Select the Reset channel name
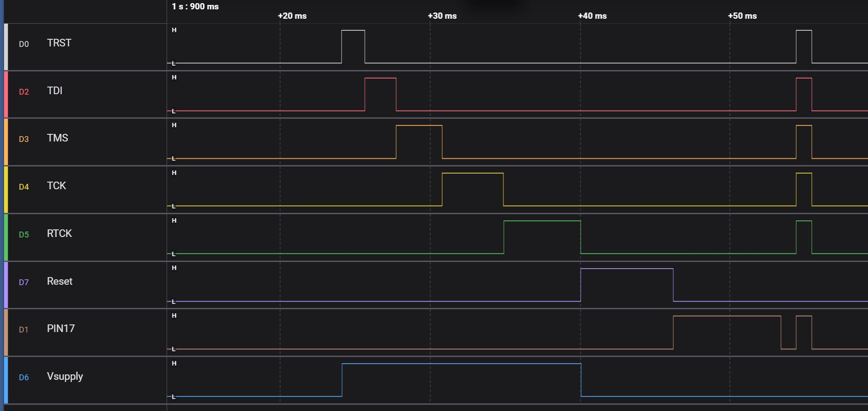 (59, 282)
